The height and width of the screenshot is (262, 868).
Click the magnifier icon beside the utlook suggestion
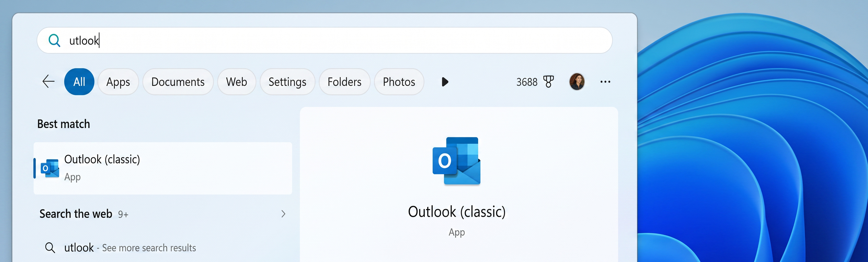tap(50, 248)
